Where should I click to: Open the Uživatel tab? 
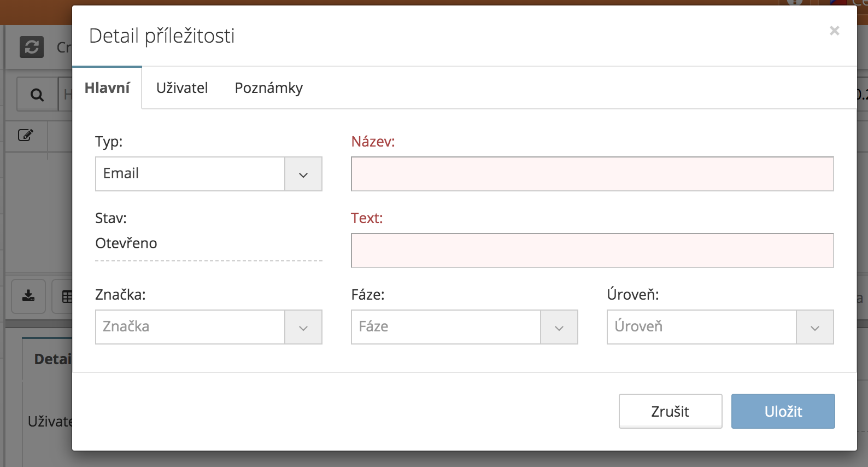[x=182, y=88]
